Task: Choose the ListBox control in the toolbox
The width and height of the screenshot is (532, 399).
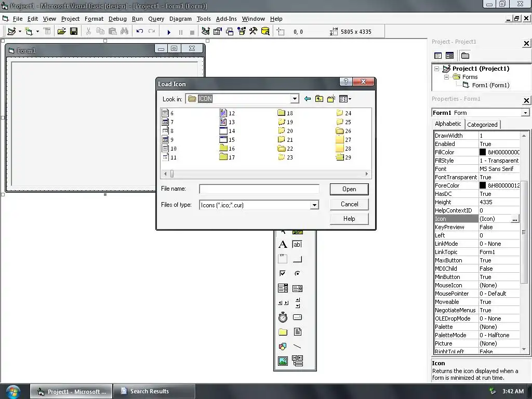Action: pos(297,288)
